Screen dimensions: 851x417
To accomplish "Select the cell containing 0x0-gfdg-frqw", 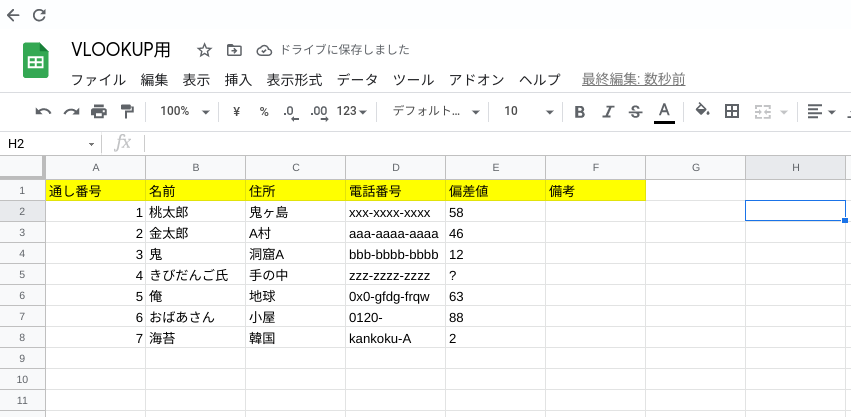I will (396, 296).
